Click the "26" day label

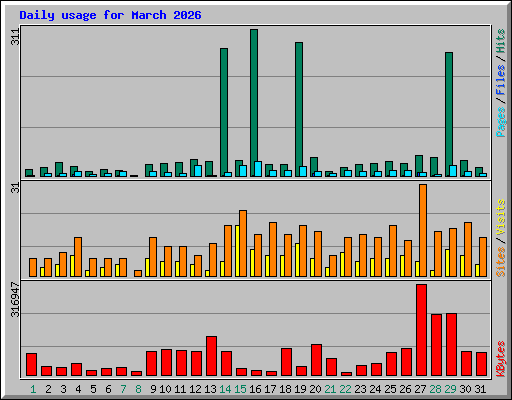click(x=405, y=389)
